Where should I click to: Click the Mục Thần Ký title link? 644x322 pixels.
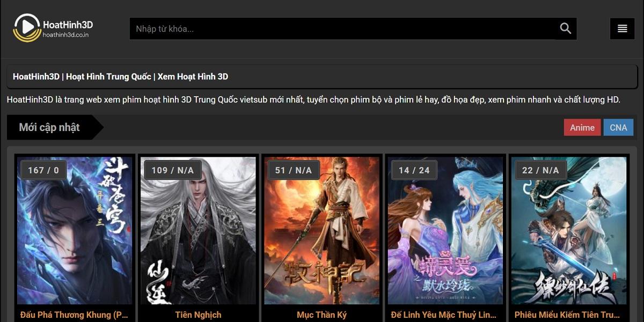(322, 315)
